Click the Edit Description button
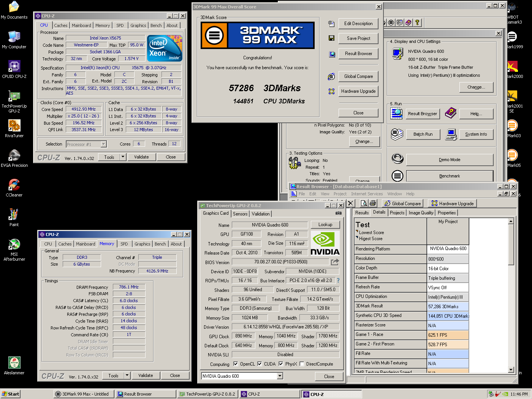Image resolution: width=532 pixels, height=399 pixels. coord(358,24)
